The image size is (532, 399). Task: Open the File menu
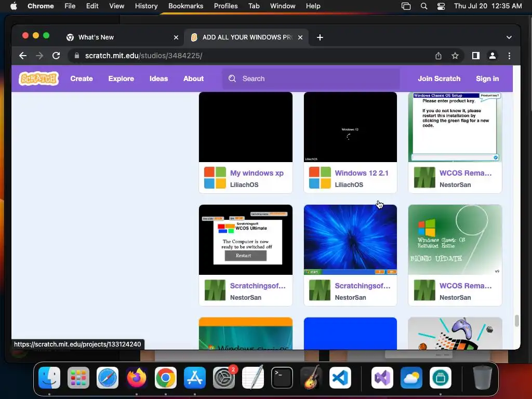pos(70,6)
